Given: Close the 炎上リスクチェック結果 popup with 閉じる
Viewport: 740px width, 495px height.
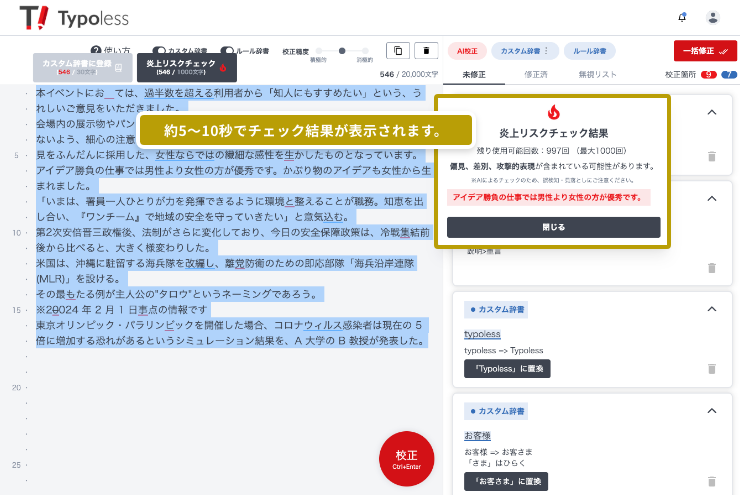Looking at the screenshot, I should pyautogui.click(x=553, y=227).
